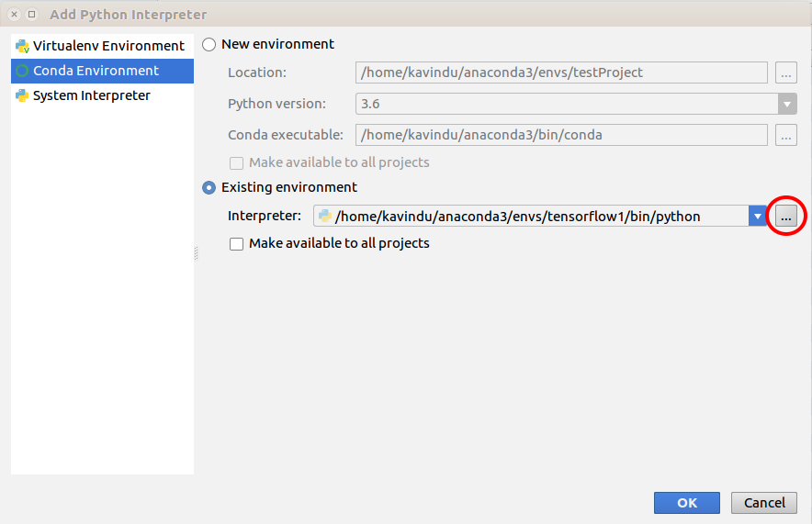Click the Conda Environment ring icon

pos(22,71)
